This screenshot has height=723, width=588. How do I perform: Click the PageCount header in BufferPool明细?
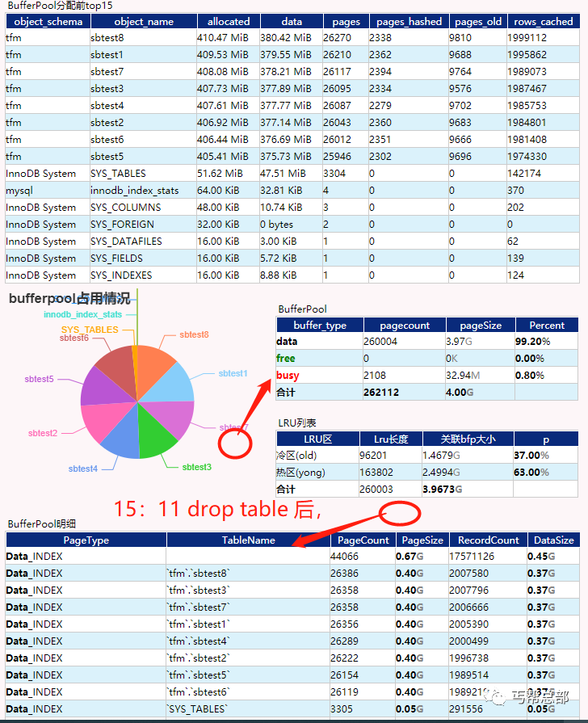tap(363, 540)
